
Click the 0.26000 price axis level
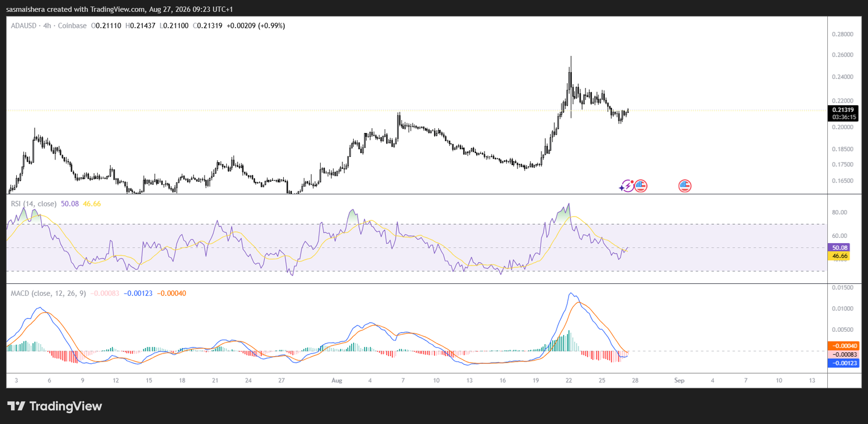[x=843, y=55]
